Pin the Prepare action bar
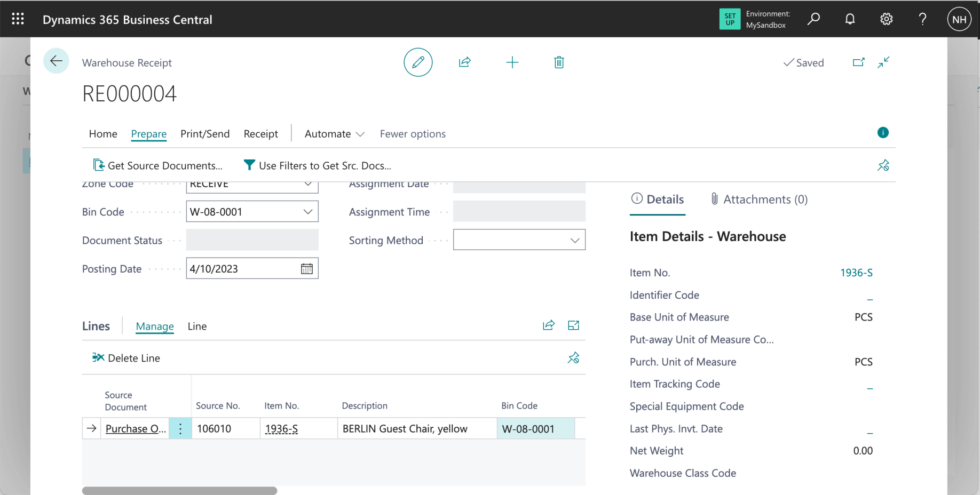980x495 pixels. tap(883, 165)
